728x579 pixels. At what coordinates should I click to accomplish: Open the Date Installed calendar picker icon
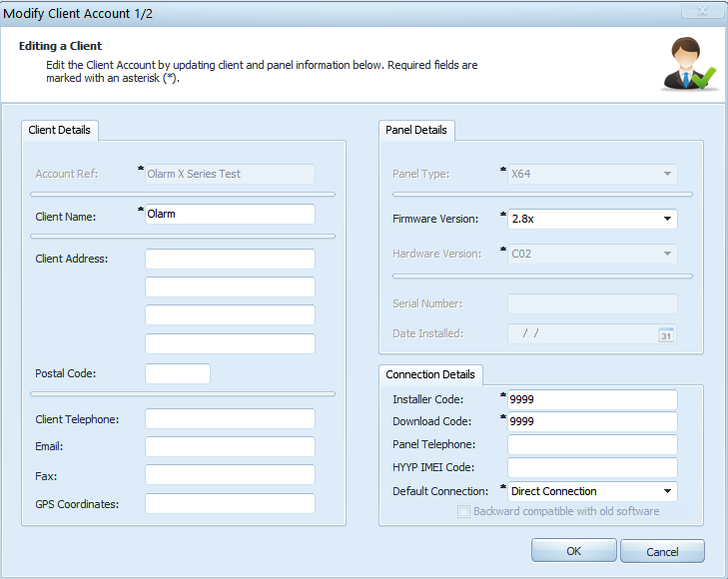point(666,335)
